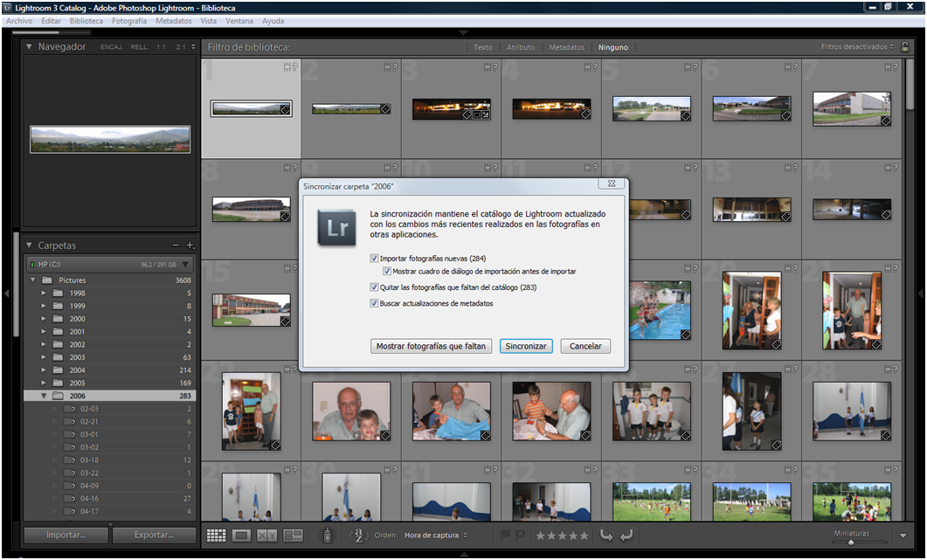This screenshot has height=560, width=927.
Task: Collapse the Carpetas panel
Action: 29,245
